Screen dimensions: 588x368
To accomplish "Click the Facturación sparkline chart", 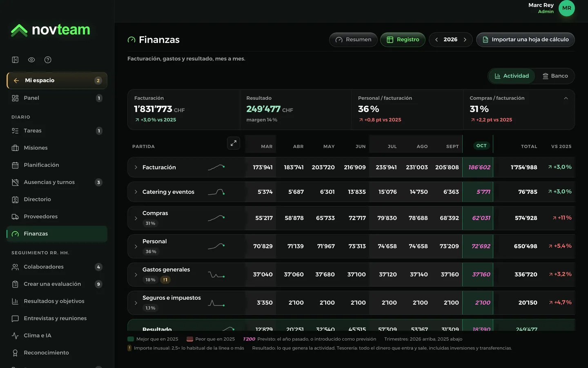I will click(x=216, y=167).
